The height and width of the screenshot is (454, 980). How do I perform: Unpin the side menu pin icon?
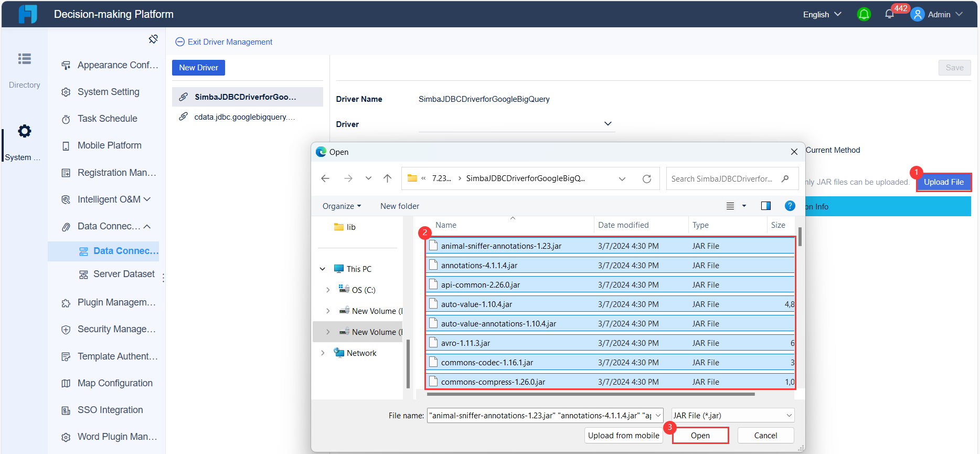tap(153, 39)
